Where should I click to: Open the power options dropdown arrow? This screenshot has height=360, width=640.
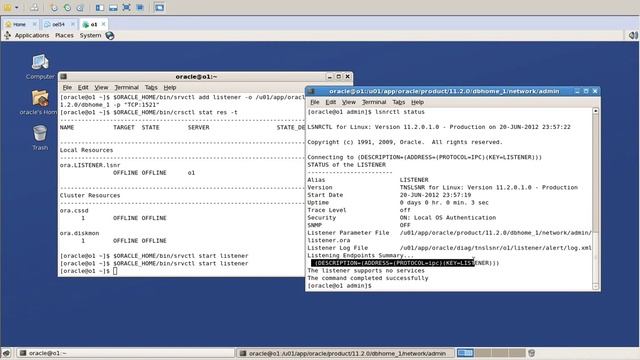17,7
